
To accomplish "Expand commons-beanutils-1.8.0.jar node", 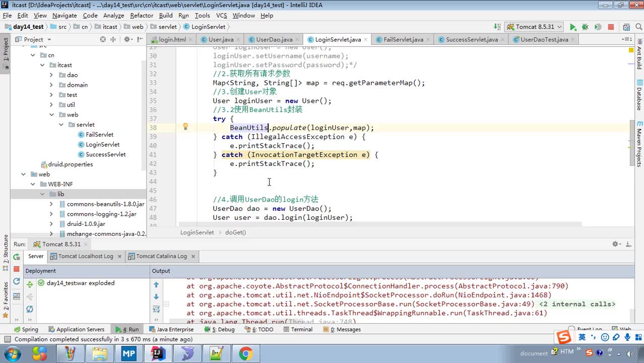I will [51, 204].
